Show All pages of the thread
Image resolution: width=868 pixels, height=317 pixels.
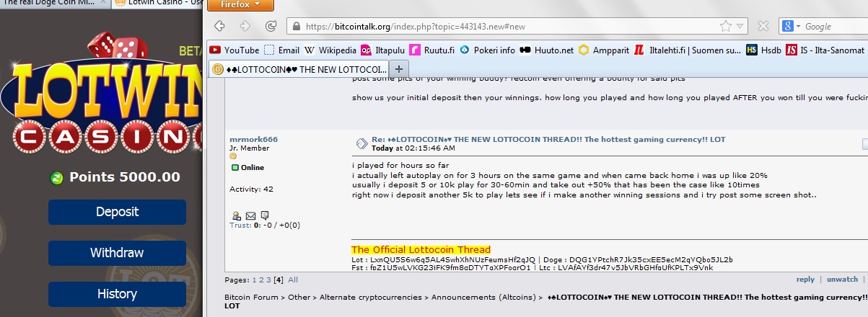pos(293,280)
